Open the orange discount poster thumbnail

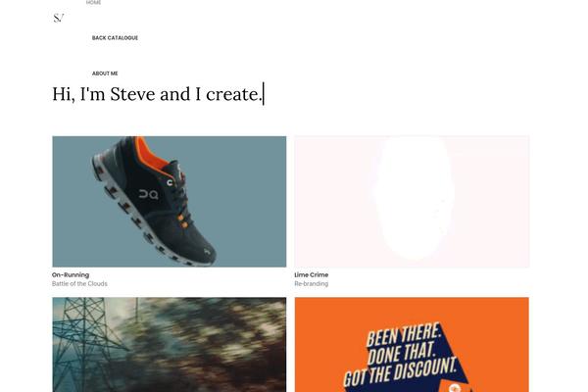pyautogui.click(x=412, y=345)
